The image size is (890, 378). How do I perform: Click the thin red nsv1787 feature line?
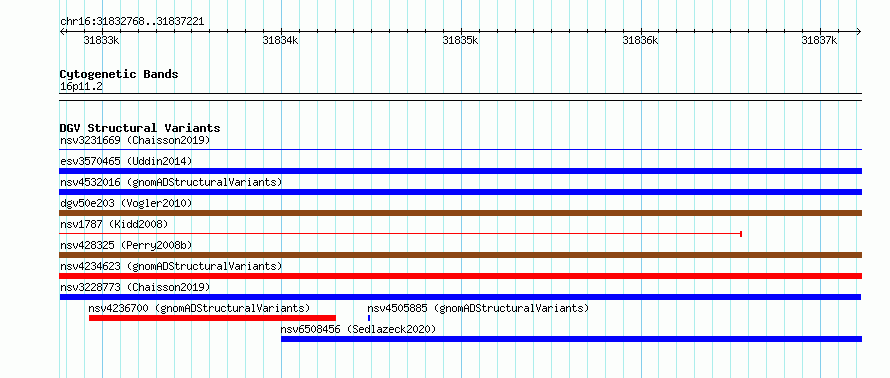401,233
